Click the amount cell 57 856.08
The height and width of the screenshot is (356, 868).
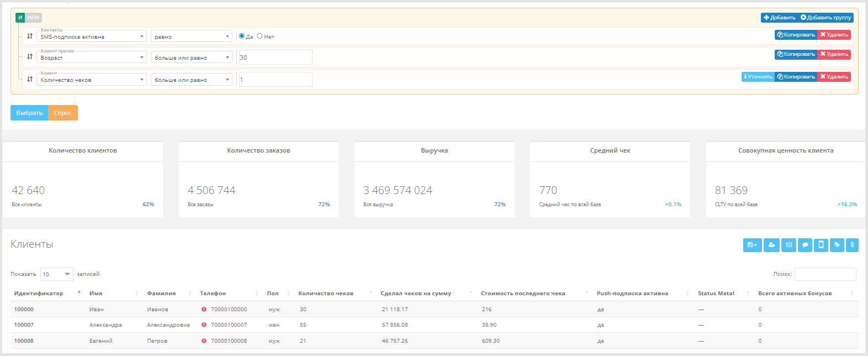click(395, 325)
